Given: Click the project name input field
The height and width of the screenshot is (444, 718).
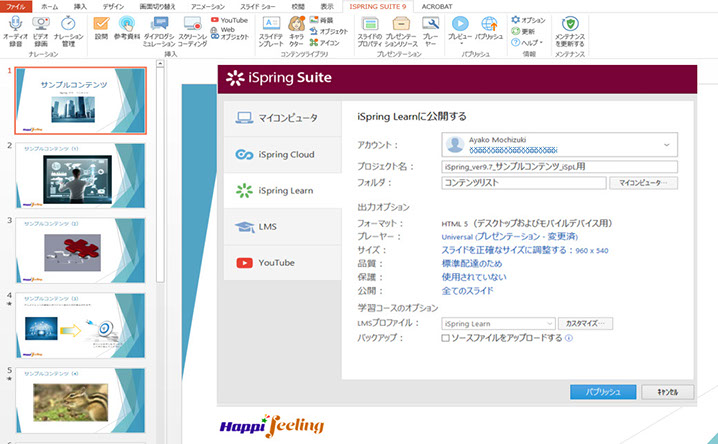Looking at the screenshot, I should click(x=559, y=167).
